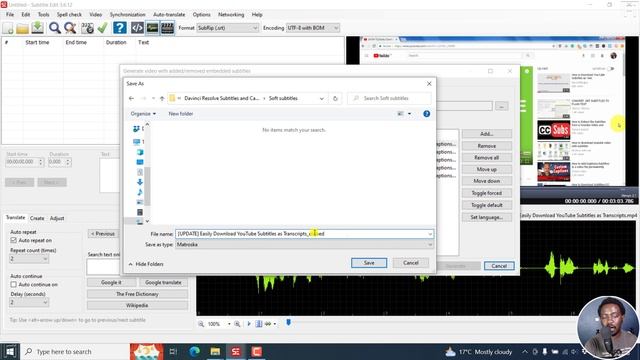Click the Remove all button
Image resolution: width=640 pixels, height=360 pixels.
[x=487, y=158]
